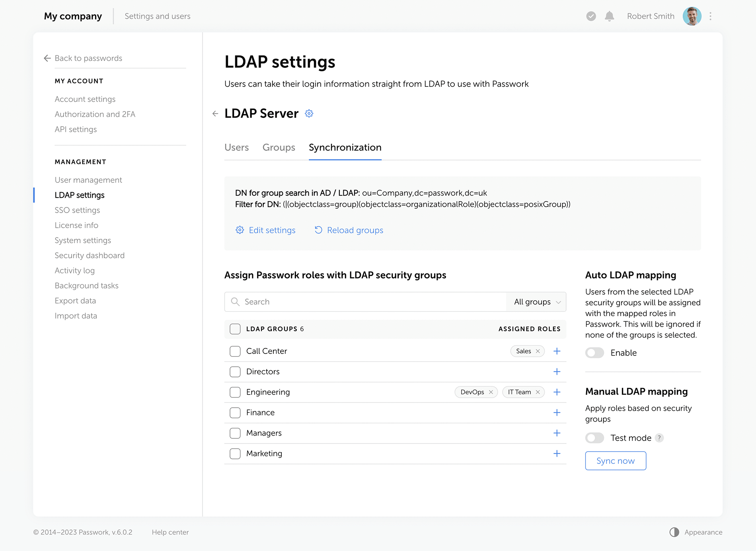Screen dimensions: 756x551
Task: Click the Reload groups link
Action: pos(349,230)
